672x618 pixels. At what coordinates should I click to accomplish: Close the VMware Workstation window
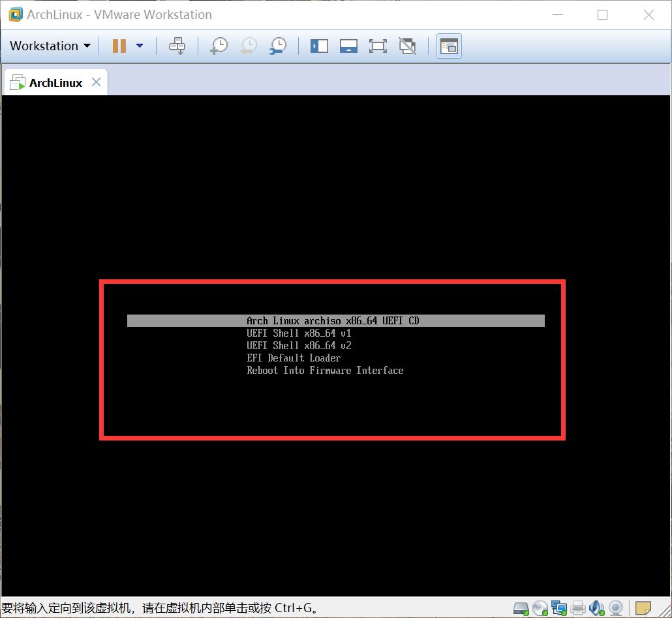tap(649, 14)
